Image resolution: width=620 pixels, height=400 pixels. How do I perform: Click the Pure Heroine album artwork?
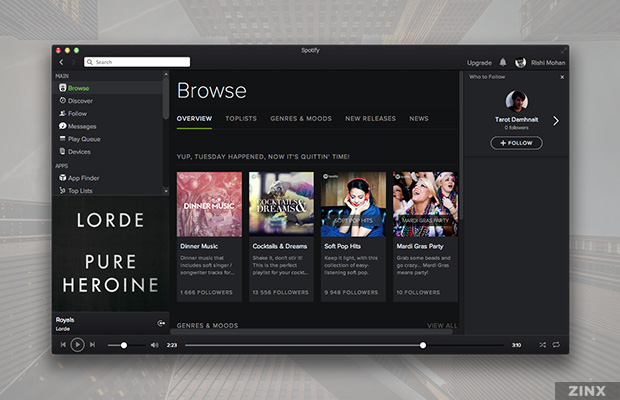(110, 254)
